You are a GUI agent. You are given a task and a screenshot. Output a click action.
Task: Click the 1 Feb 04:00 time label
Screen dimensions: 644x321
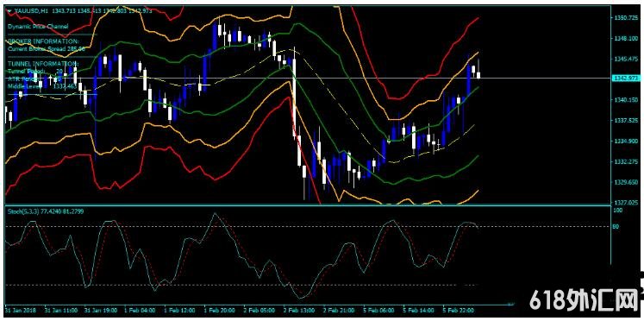tap(141, 310)
